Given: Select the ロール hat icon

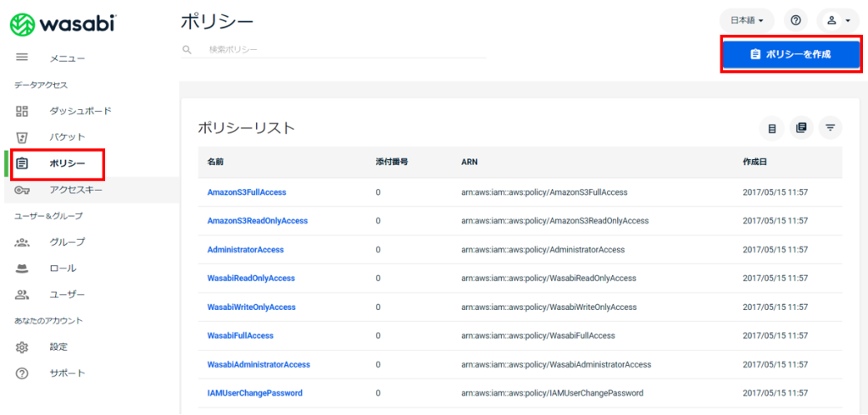Looking at the screenshot, I should tap(22, 268).
